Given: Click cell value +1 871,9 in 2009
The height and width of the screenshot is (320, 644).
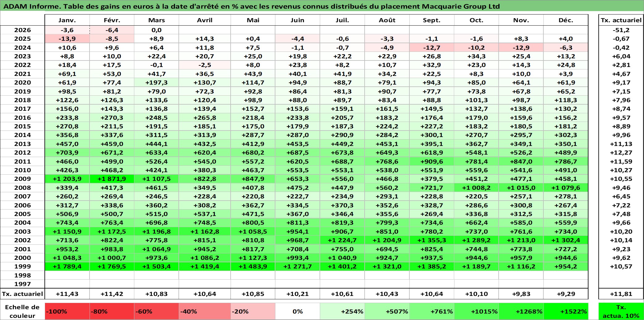Looking at the screenshot, I should pos(112,179).
